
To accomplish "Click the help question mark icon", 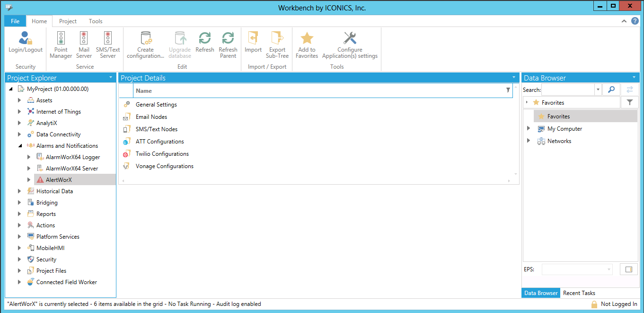I will [x=635, y=21].
